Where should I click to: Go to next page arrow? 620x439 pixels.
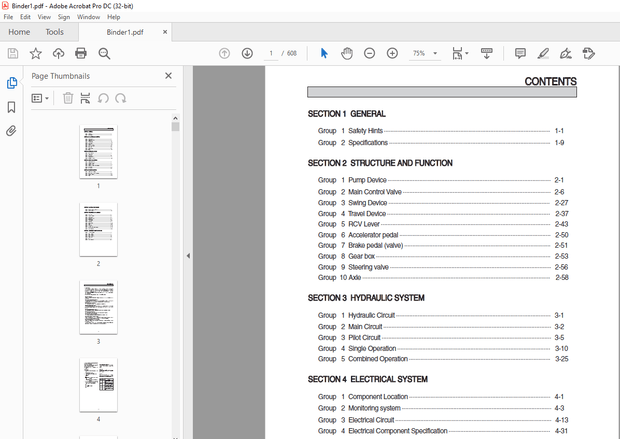coord(247,53)
